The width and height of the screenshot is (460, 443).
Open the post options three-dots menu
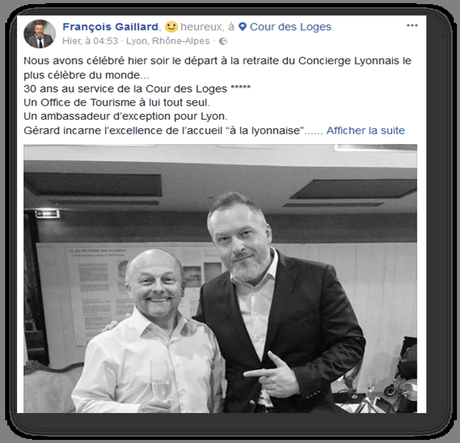coord(412,25)
